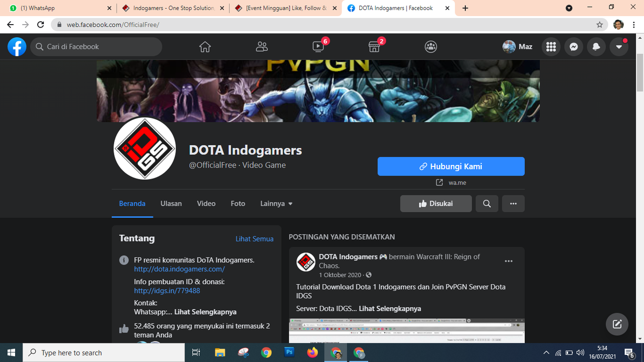This screenshot has width=644, height=362.
Task: Click the address bar URL
Action: (x=113, y=25)
